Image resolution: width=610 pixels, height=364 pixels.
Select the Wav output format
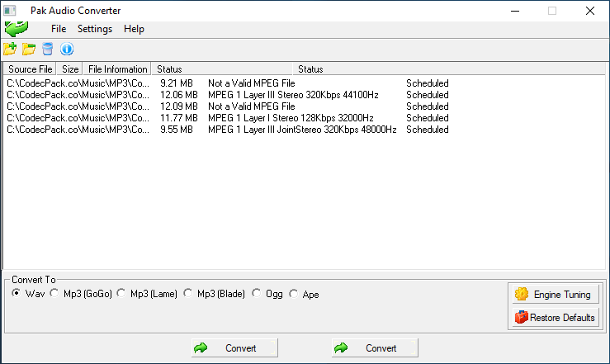pyautogui.click(x=28, y=294)
